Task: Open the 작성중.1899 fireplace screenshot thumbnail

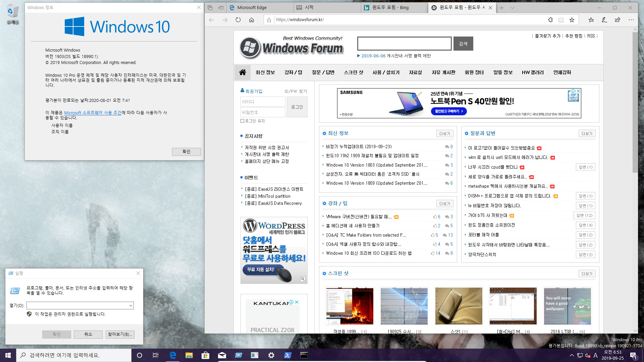Action: point(350,306)
